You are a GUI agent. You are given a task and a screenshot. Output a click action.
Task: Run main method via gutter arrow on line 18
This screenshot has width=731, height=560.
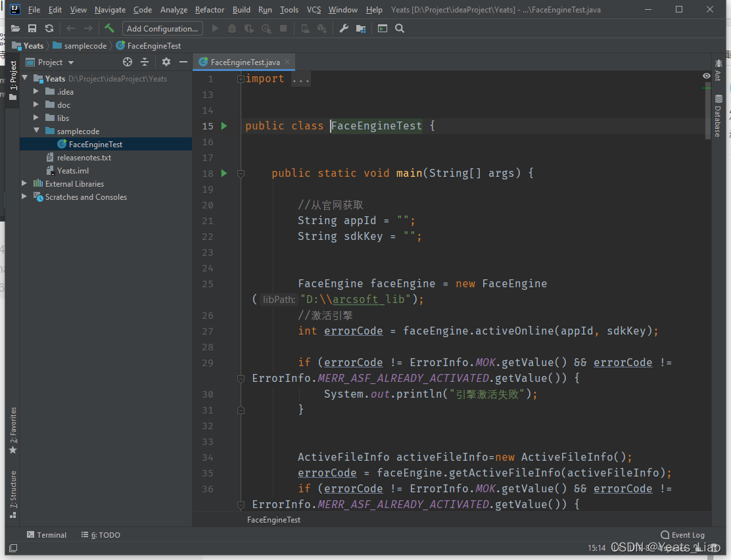point(224,173)
